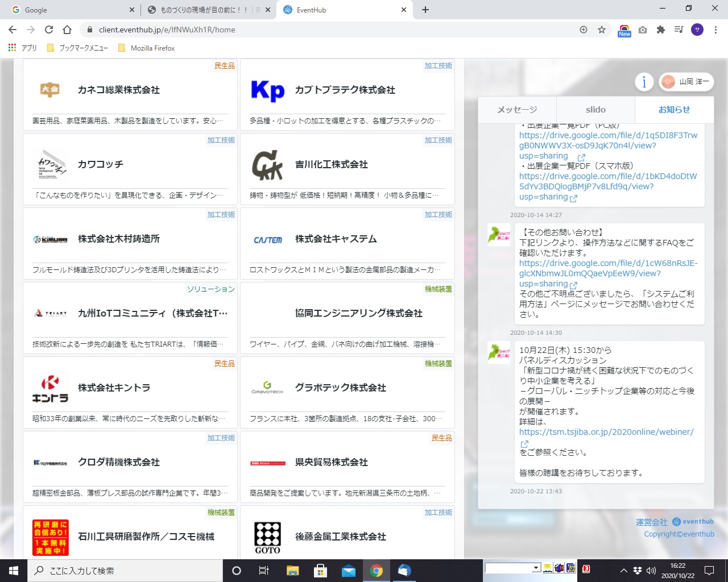Open the アプリ apps shortcut

(23, 48)
